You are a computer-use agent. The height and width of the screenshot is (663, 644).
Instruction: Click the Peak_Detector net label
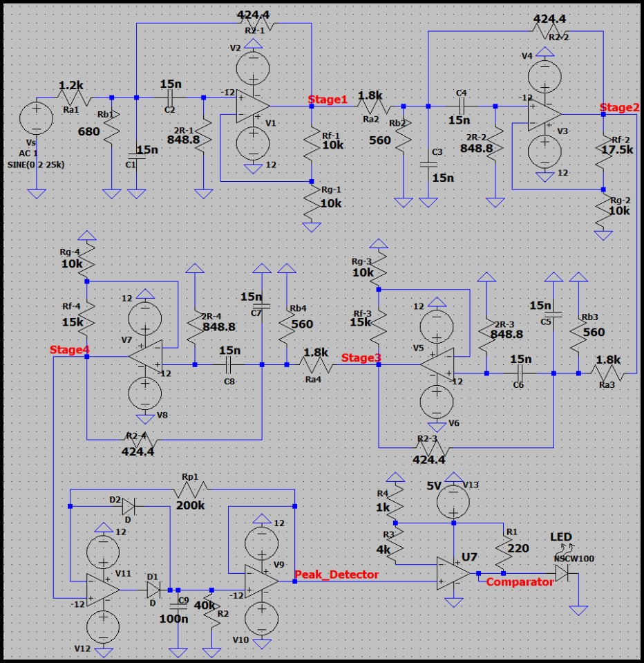coord(334,575)
